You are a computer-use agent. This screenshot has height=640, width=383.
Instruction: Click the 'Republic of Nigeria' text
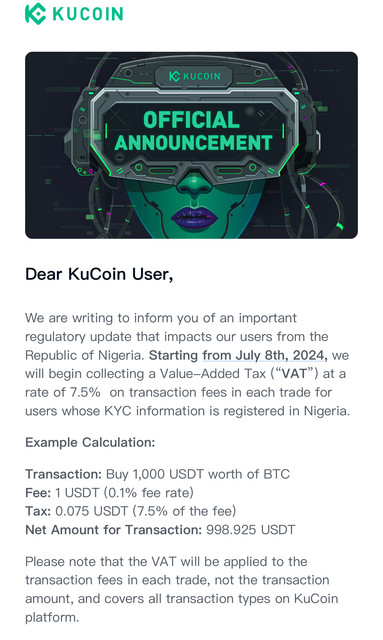(x=83, y=355)
